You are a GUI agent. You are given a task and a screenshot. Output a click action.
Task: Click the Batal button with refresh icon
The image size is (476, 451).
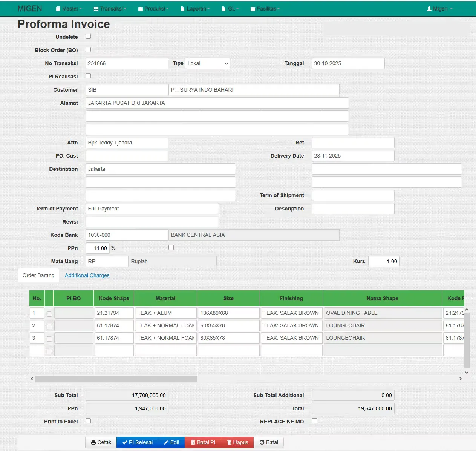coord(269,442)
